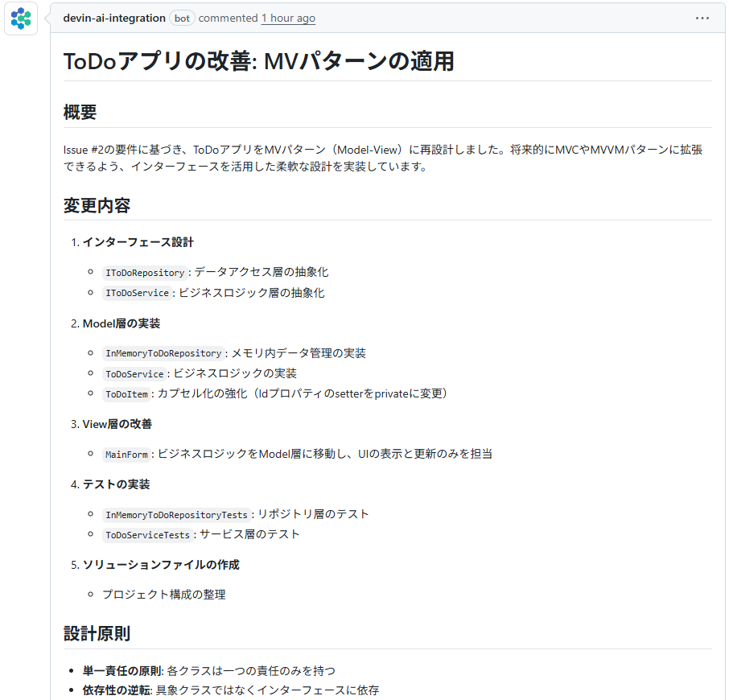Click list item '4. テストの実装'

pyautogui.click(x=110, y=484)
